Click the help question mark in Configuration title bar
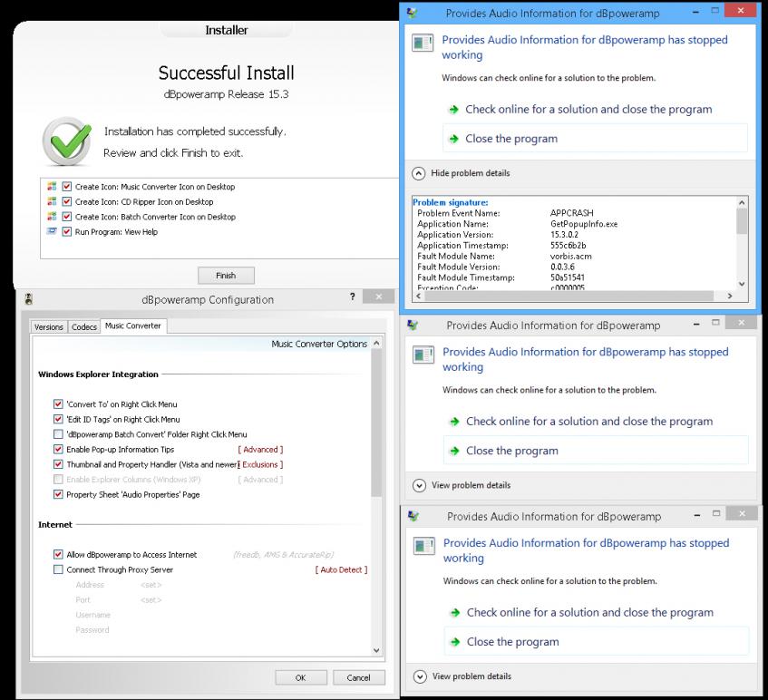768x700 pixels. tap(352, 297)
